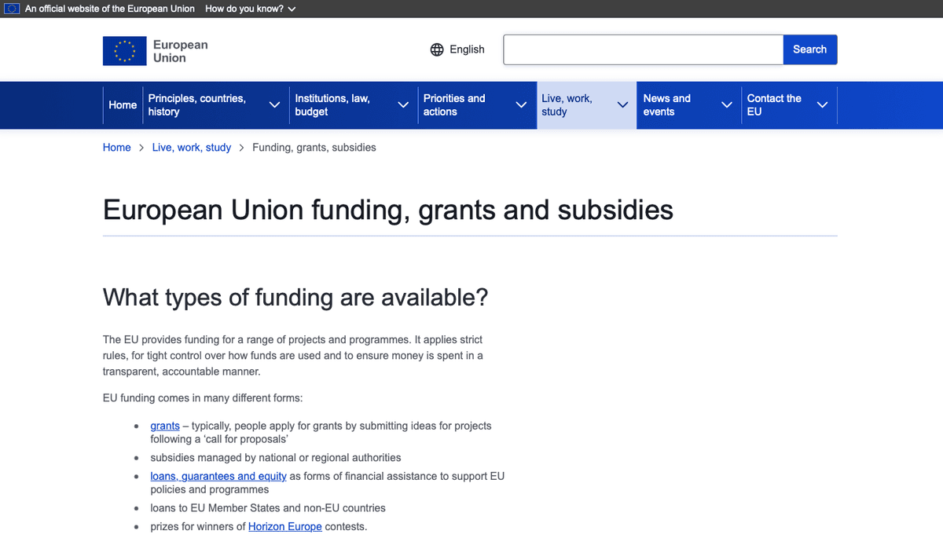
Task: Click the European Union flag logo
Action: point(124,51)
